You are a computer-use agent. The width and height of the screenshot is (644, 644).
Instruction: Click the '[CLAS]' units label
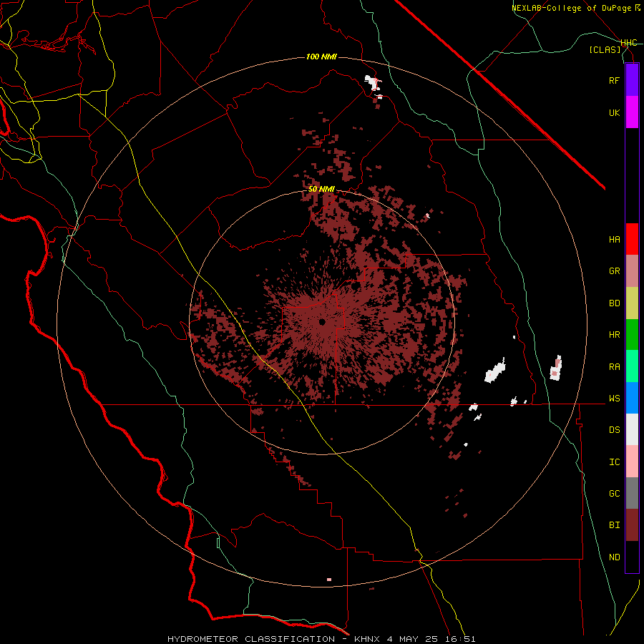605,49
